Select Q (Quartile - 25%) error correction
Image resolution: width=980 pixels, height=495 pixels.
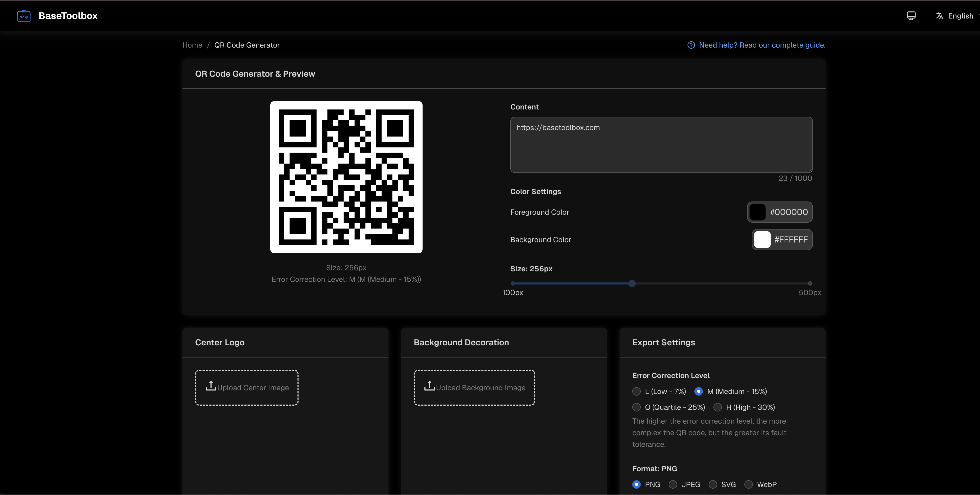click(636, 407)
